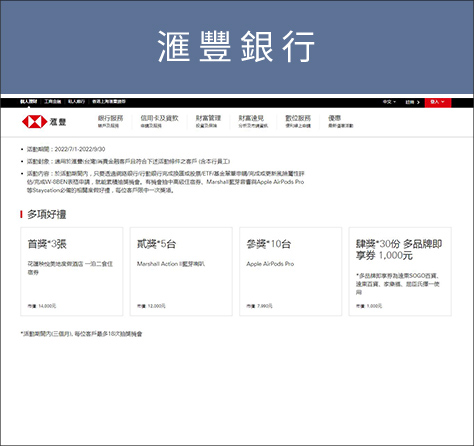This screenshot has height=446, width=474.
Task: Click the 首獎*3張 prize card
Action: coord(72,271)
